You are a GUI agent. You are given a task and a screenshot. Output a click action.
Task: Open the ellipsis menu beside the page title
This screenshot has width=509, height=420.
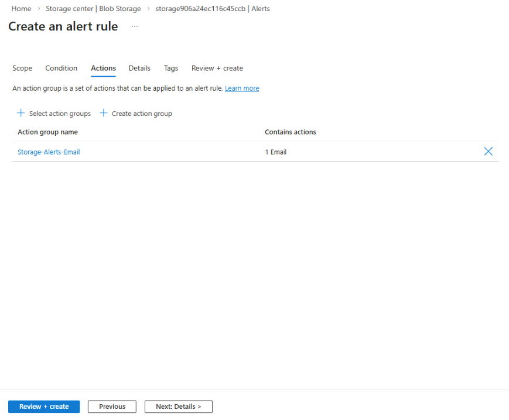click(135, 27)
